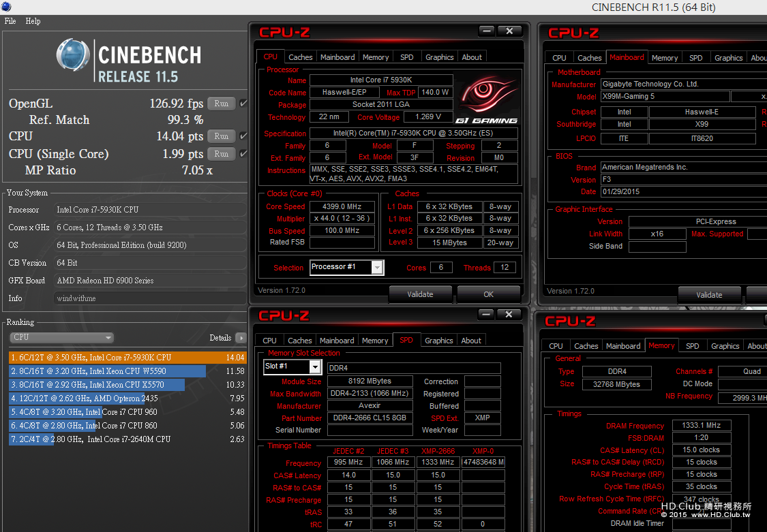Image resolution: width=767 pixels, height=532 pixels.
Task: Select the i7-5930K ranking row
Action: [127, 358]
